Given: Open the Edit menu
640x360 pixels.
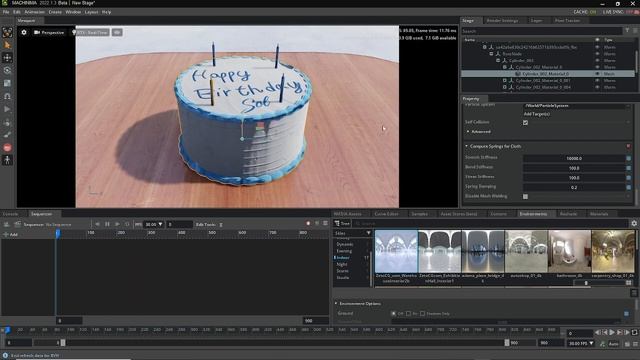Looking at the screenshot, I should pos(17,12).
